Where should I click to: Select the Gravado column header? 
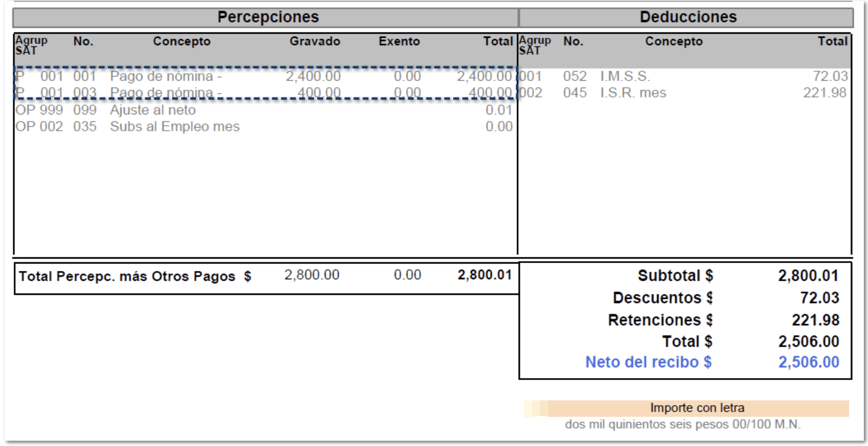[315, 42]
